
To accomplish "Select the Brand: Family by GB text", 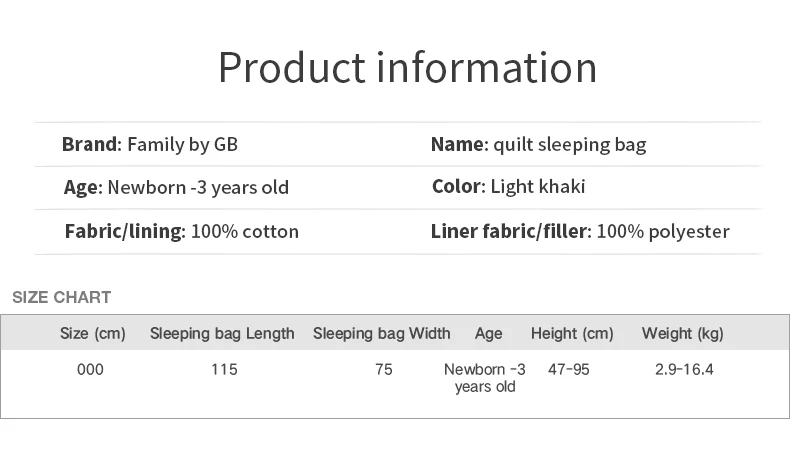I will [150, 145].
